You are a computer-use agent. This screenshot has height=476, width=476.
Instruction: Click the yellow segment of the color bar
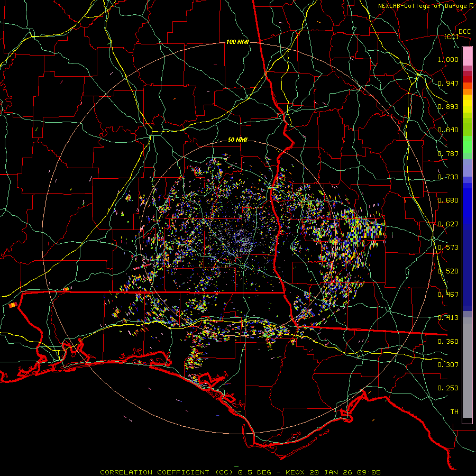click(x=467, y=106)
